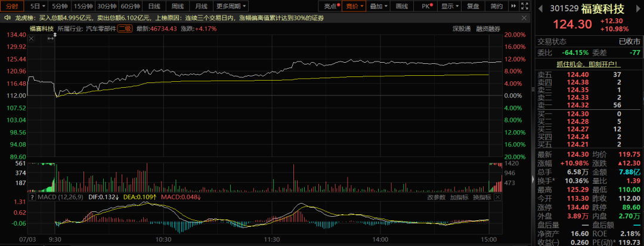Open the 显示 display dropdown
Viewport: 644px width, 246px height.
449,6
